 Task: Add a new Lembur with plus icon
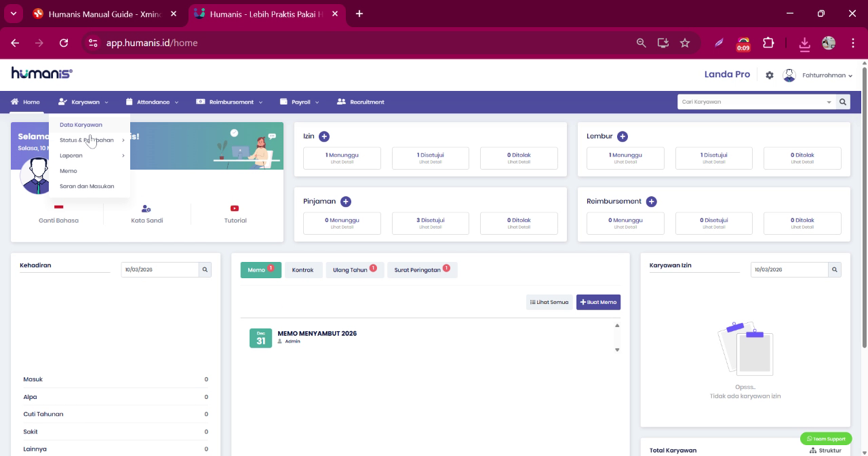pos(623,136)
